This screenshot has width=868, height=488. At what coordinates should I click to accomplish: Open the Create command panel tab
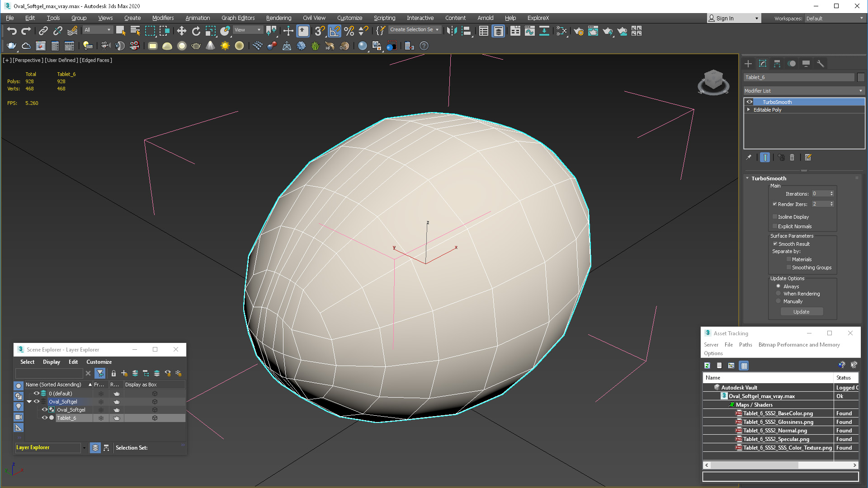pos(748,64)
